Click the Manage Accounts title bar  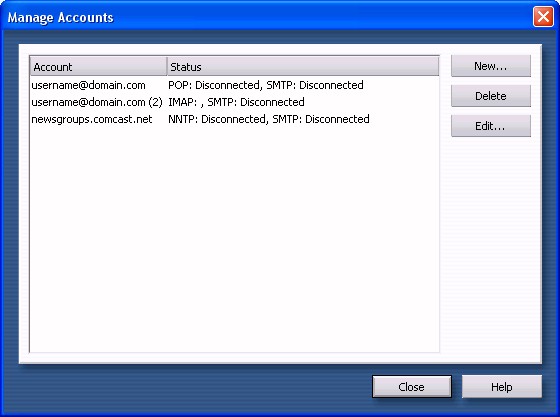pos(268,17)
